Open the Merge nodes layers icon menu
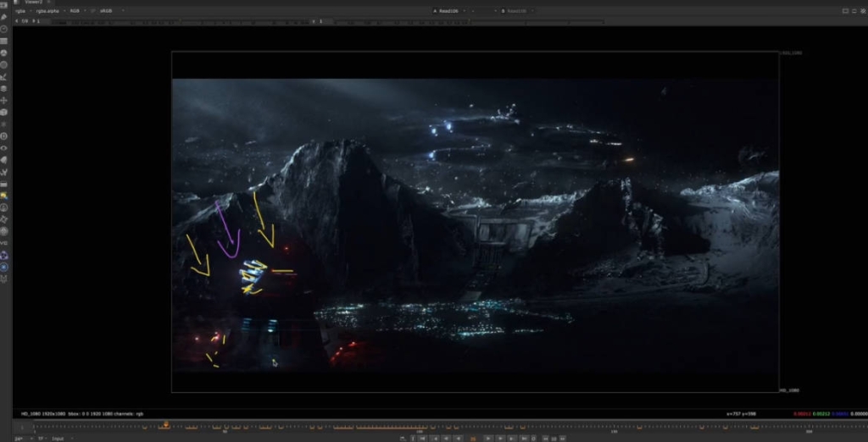The image size is (868, 442). tap(4, 89)
